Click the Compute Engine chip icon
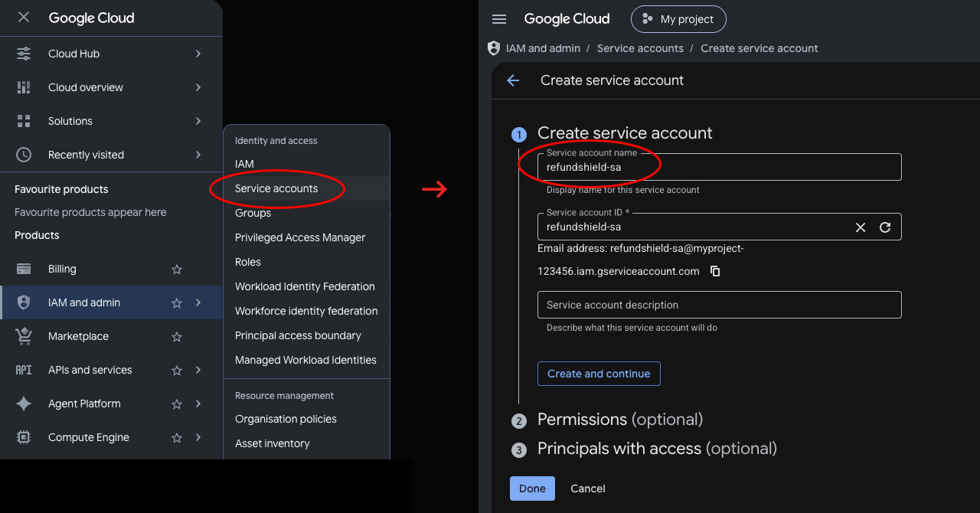Screen dimensions: 980x513 tap(24, 437)
